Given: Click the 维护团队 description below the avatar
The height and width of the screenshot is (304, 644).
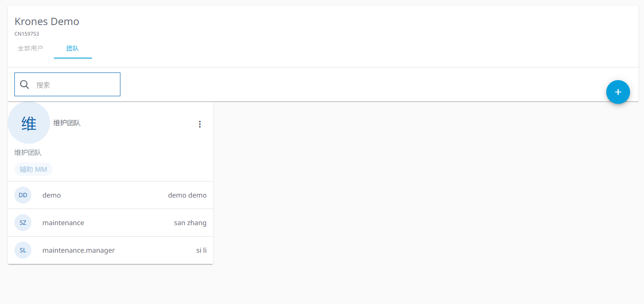Looking at the screenshot, I should [x=28, y=152].
